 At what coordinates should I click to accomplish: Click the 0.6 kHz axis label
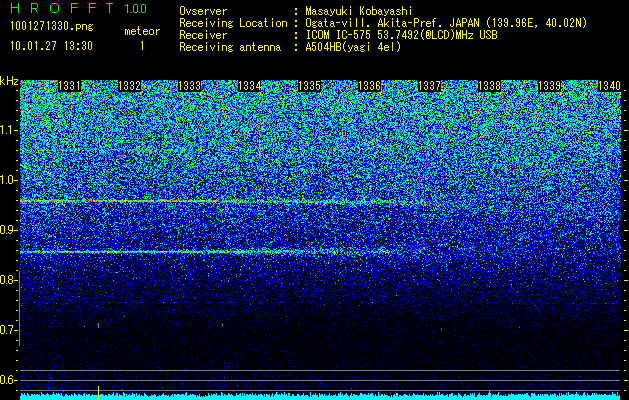7,380
